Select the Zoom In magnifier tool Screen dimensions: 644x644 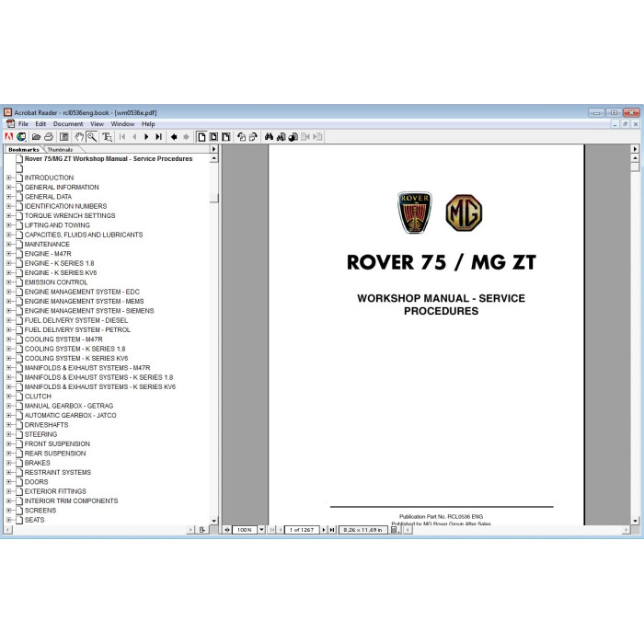[x=92, y=137]
